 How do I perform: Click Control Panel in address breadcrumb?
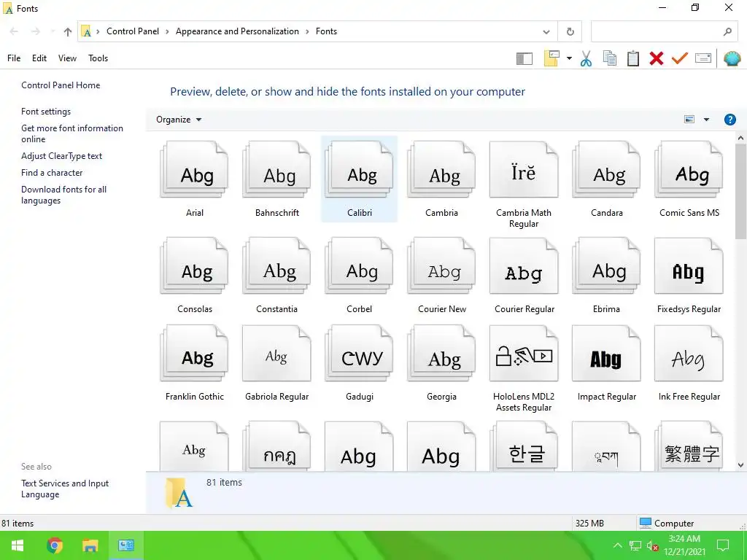pyautogui.click(x=133, y=31)
